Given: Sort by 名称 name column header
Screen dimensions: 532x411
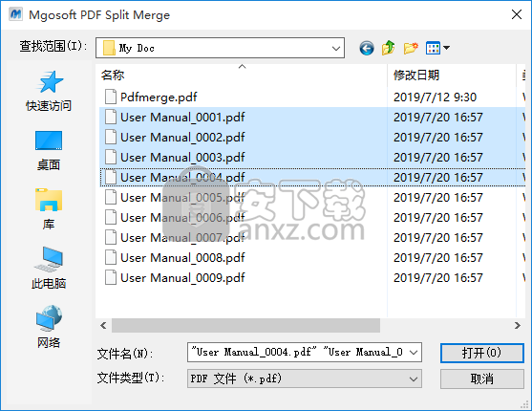Looking at the screenshot, I should (113, 75).
